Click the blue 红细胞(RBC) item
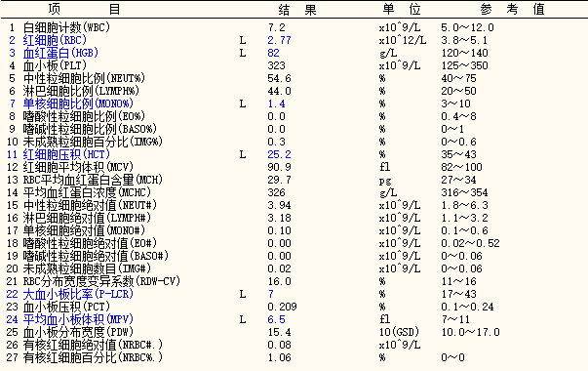Viewport: 588px width, 371px height. (55, 40)
